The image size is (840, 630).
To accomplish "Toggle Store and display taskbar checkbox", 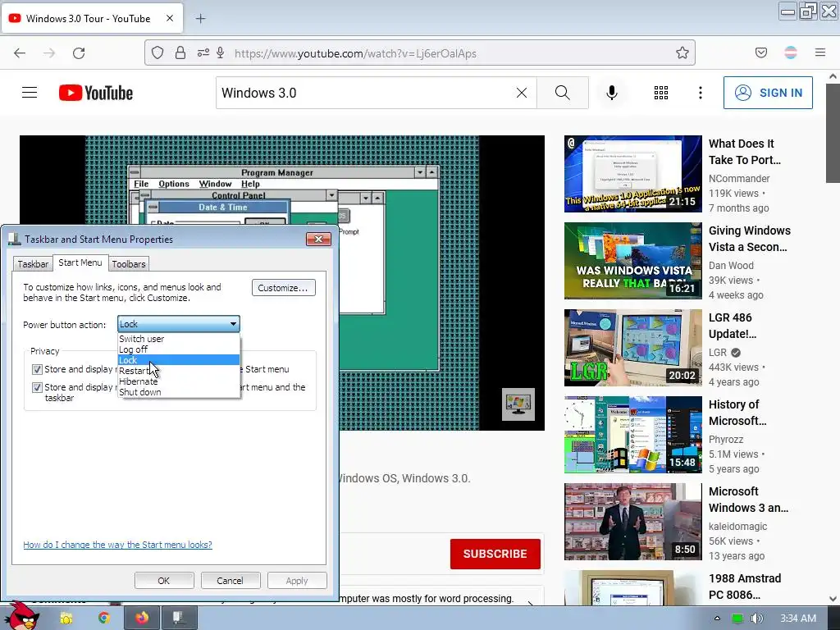I will click(37, 387).
